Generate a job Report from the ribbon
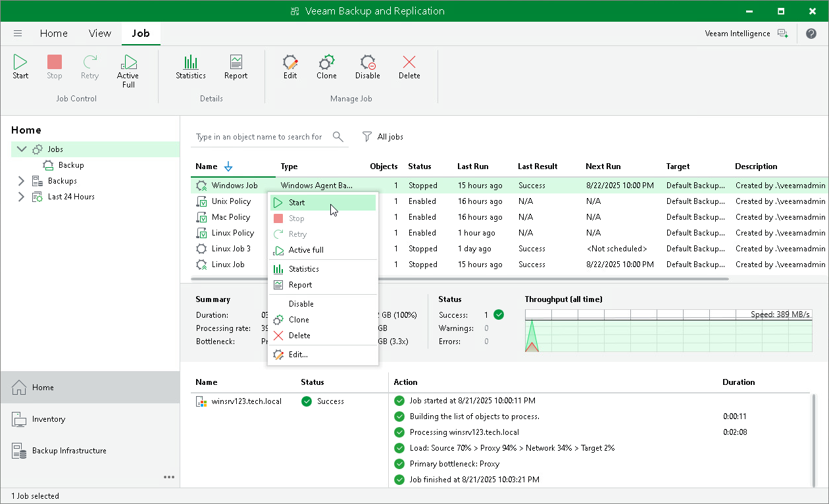 tap(235, 69)
